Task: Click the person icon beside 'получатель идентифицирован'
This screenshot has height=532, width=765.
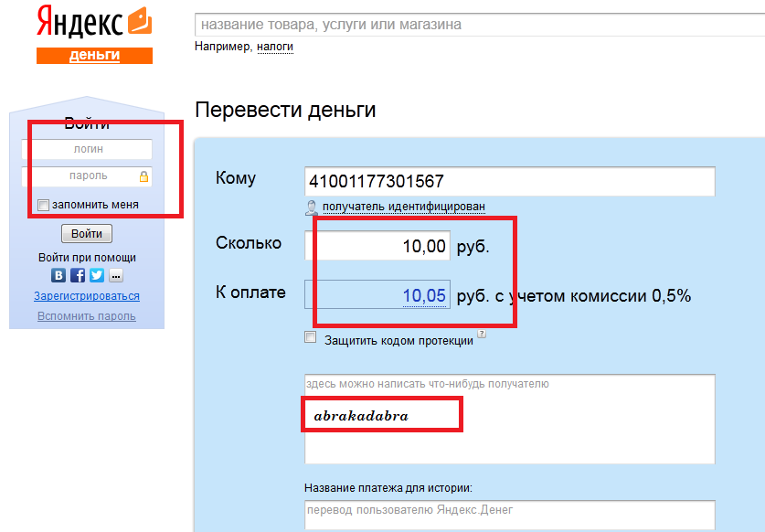Action: coord(312,207)
